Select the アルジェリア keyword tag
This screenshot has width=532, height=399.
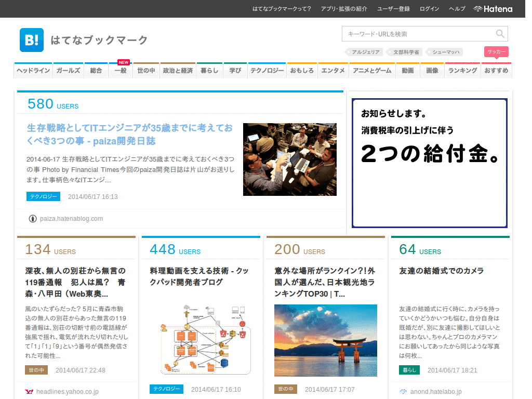pyautogui.click(x=364, y=52)
